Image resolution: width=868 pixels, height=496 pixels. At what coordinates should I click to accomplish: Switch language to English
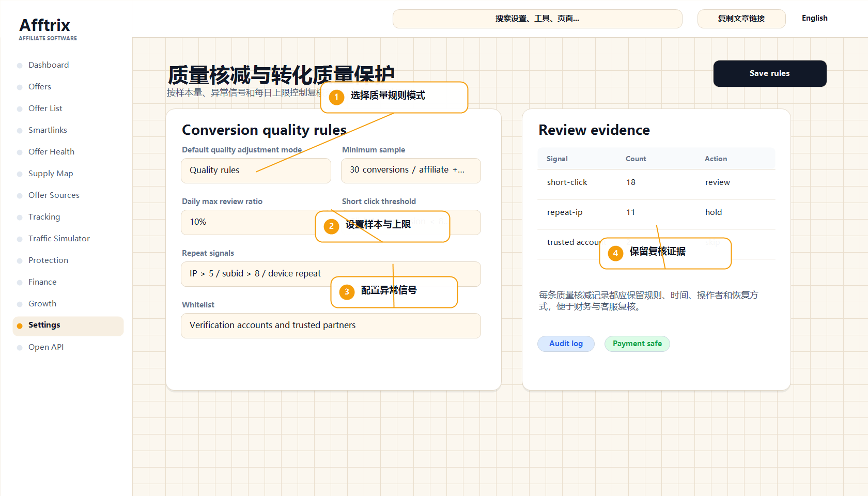coord(814,18)
